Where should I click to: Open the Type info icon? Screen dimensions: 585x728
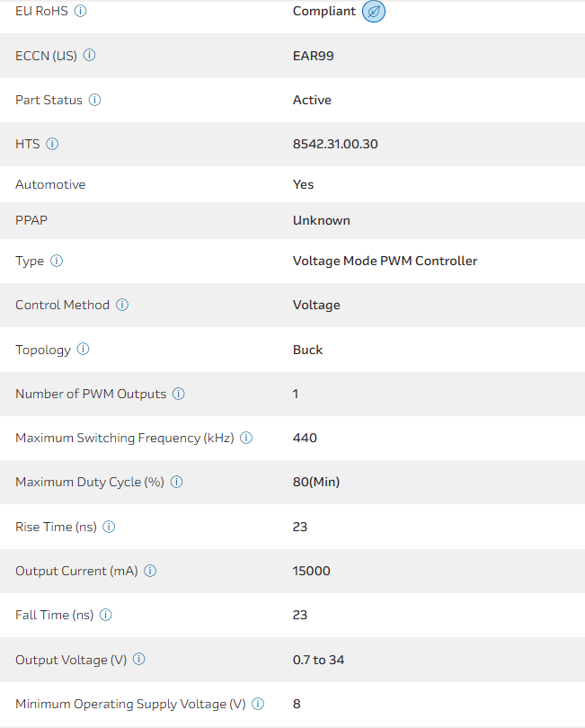pyautogui.click(x=57, y=261)
